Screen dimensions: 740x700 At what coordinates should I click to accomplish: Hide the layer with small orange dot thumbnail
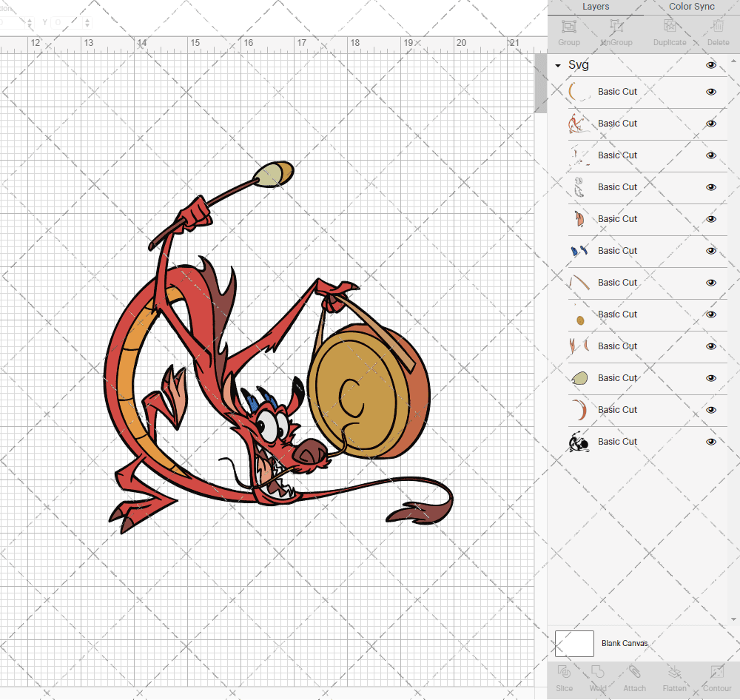point(710,314)
